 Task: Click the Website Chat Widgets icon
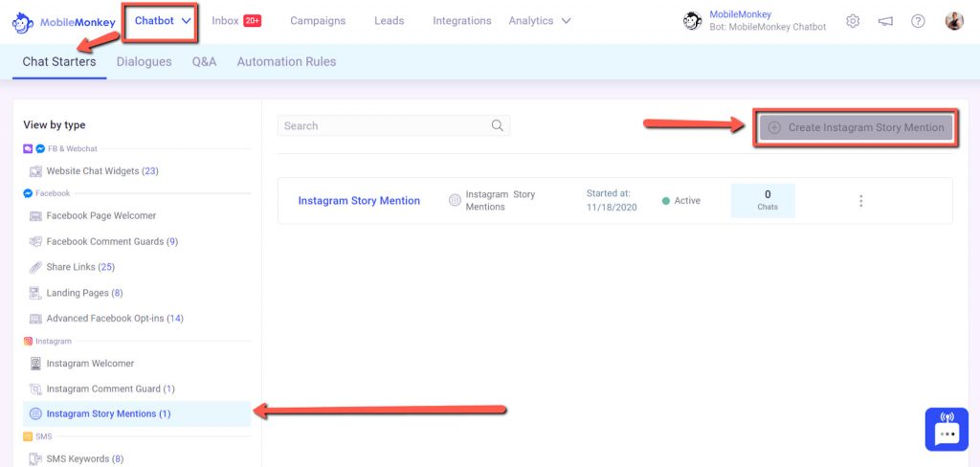click(35, 171)
